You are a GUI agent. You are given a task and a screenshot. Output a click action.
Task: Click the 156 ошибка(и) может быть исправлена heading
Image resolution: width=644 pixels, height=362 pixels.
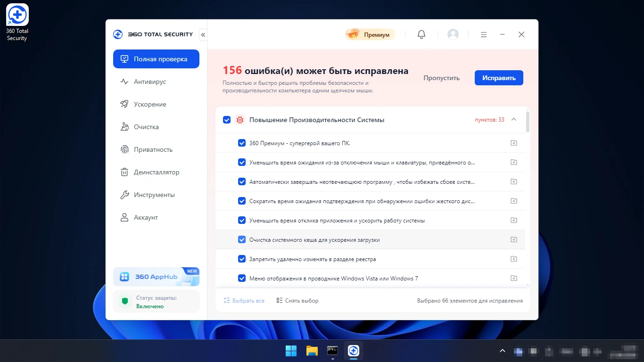click(315, 71)
